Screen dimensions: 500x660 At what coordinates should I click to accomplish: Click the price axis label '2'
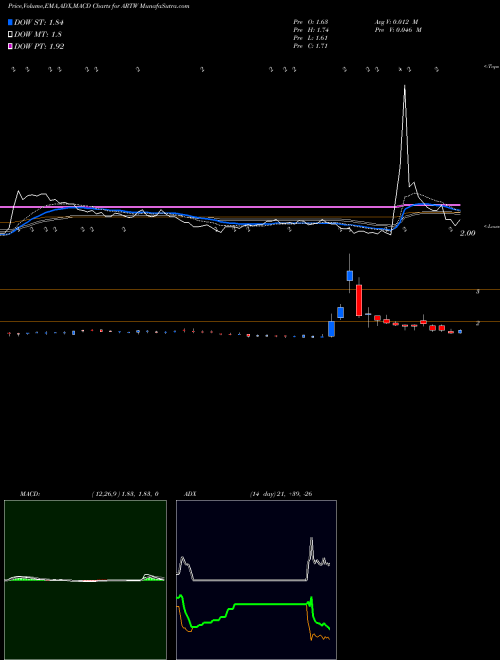pyautogui.click(x=477, y=323)
